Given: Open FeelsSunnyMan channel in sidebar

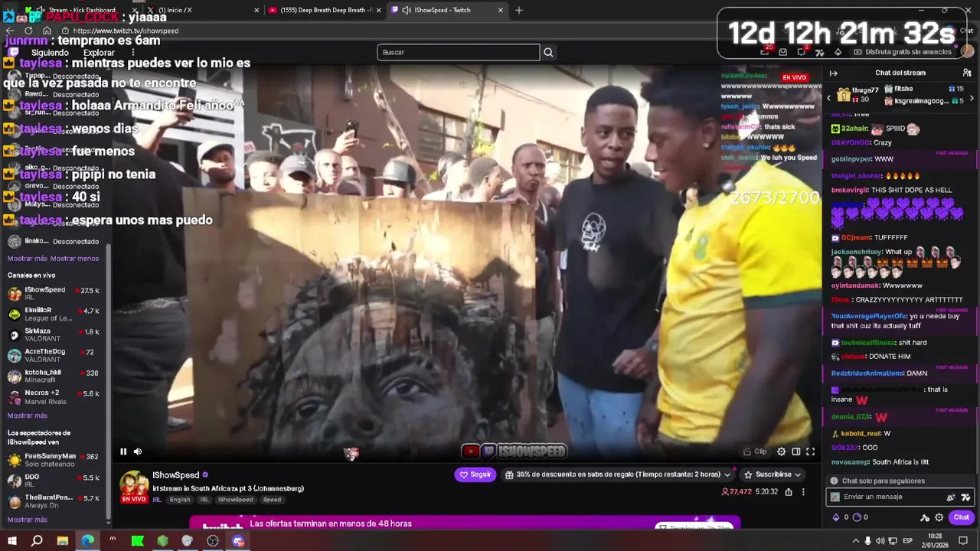Looking at the screenshot, I should (54, 460).
